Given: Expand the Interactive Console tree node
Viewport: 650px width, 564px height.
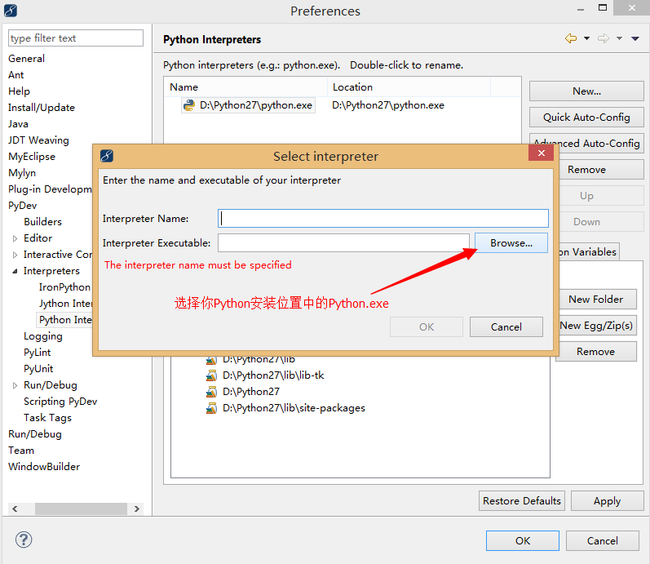Looking at the screenshot, I should (15, 255).
